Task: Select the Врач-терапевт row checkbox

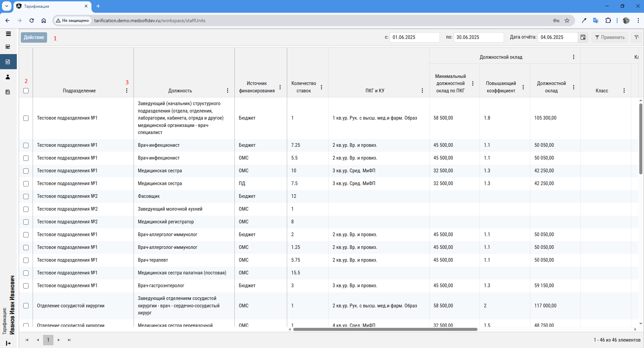Action: pos(26,260)
